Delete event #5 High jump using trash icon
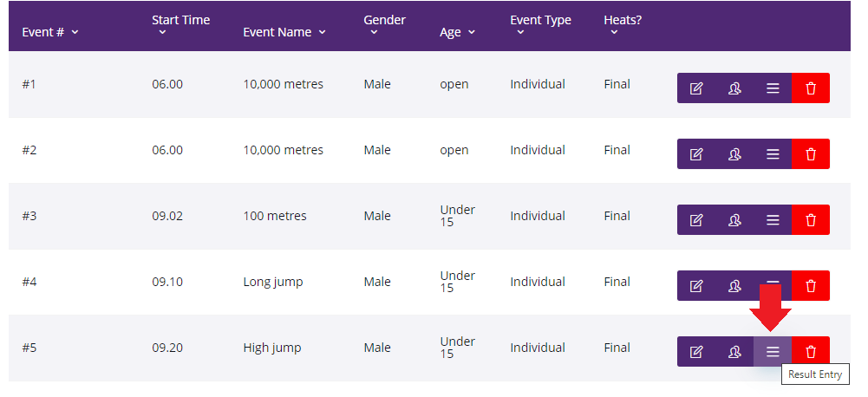868x397 pixels. pyautogui.click(x=811, y=352)
